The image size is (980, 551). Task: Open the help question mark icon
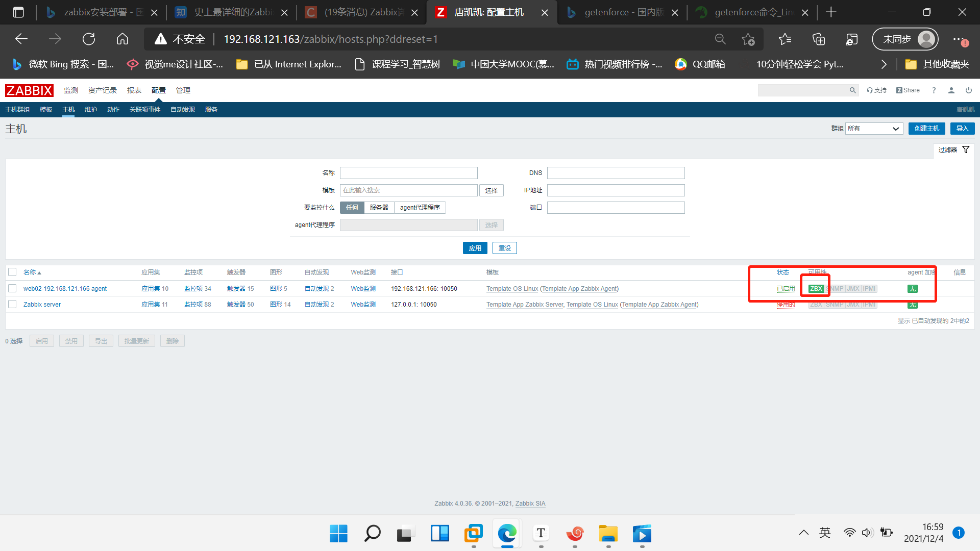[934, 90]
